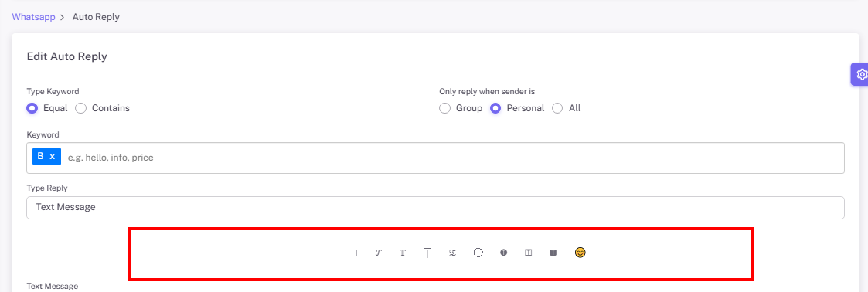Open the Type Reply Text Message dropdown
This screenshot has height=292, width=868.
pyautogui.click(x=435, y=207)
